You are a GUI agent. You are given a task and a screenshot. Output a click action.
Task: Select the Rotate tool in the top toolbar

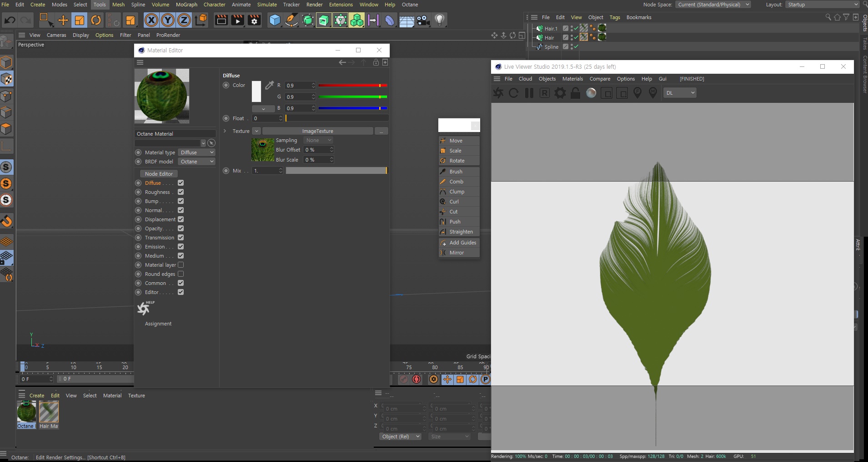click(x=96, y=20)
